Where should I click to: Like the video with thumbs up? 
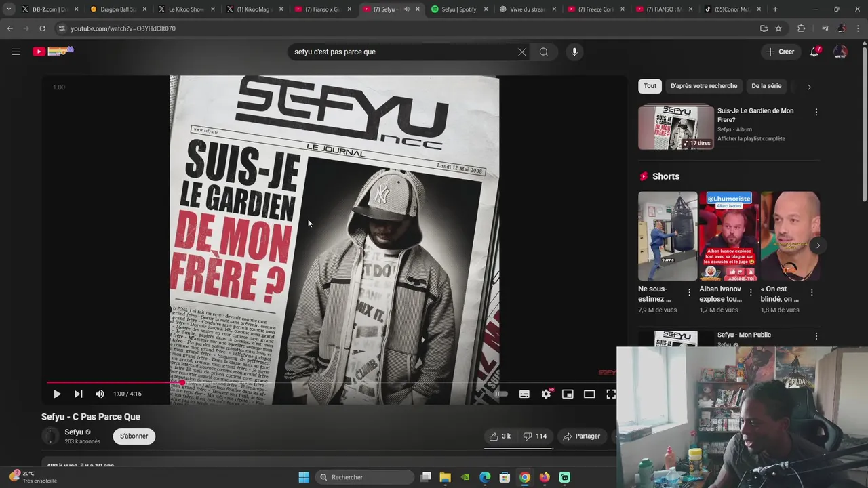point(500,436)
